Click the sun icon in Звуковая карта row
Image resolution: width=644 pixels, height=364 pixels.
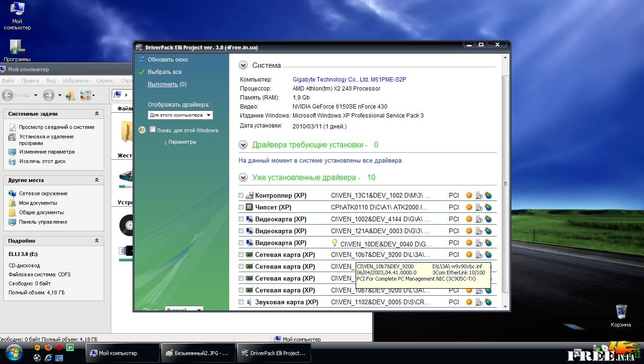[x=469, y=302]
